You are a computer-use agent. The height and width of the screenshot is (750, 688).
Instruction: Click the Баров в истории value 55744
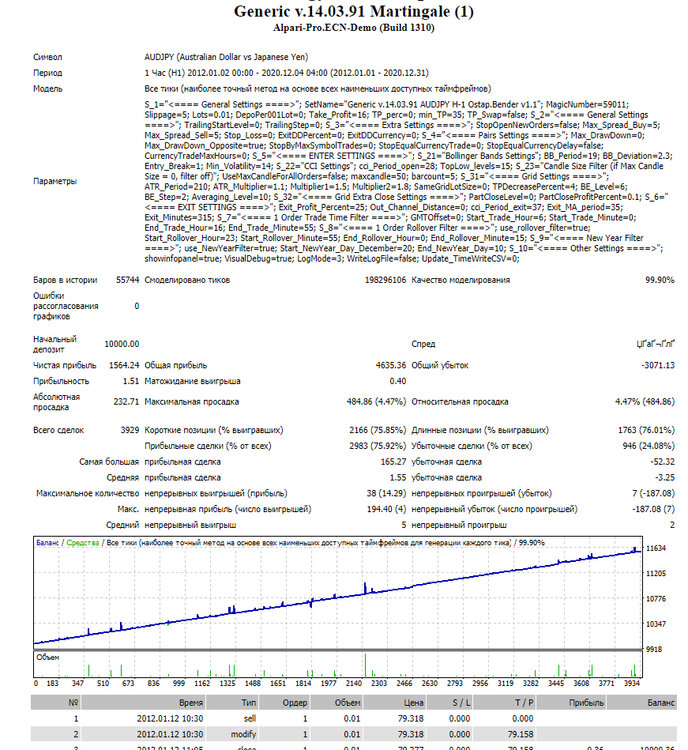tap(128, 280)
